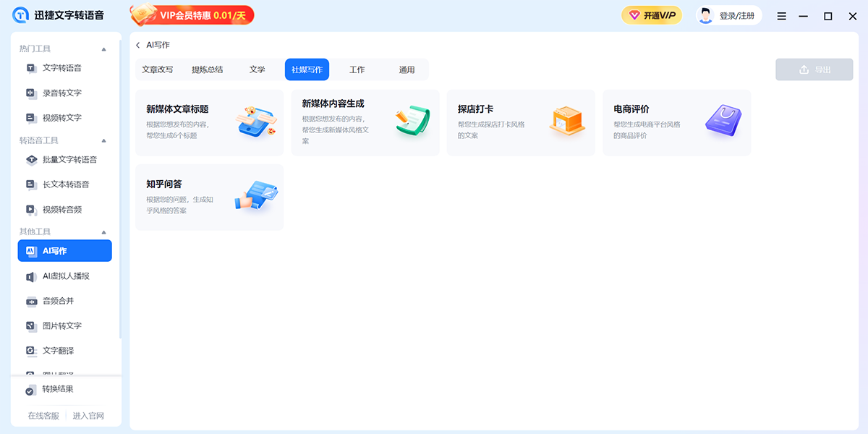
Task: Click the 登录/注册 button
Action: click(x=729, y=15)
